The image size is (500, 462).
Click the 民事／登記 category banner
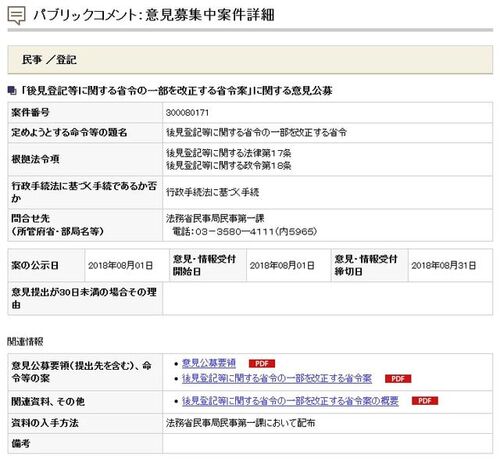coord(250,60)
